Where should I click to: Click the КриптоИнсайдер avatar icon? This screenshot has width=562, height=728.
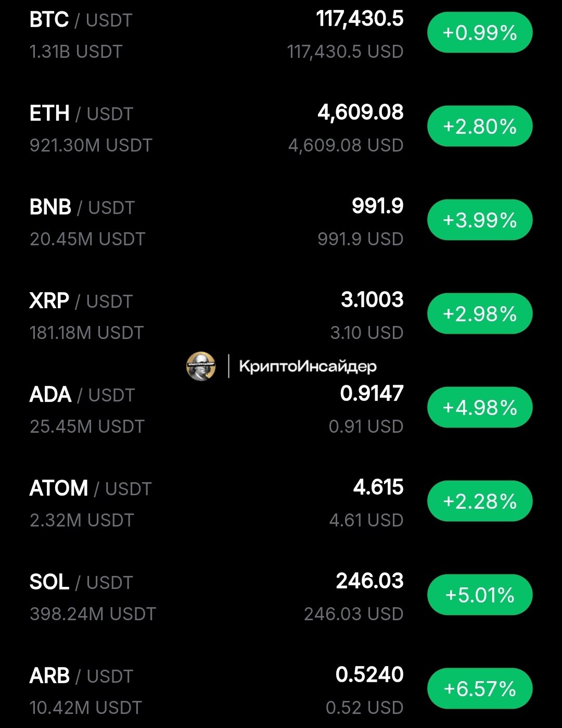pyautogui.click(x=201, y=366)
